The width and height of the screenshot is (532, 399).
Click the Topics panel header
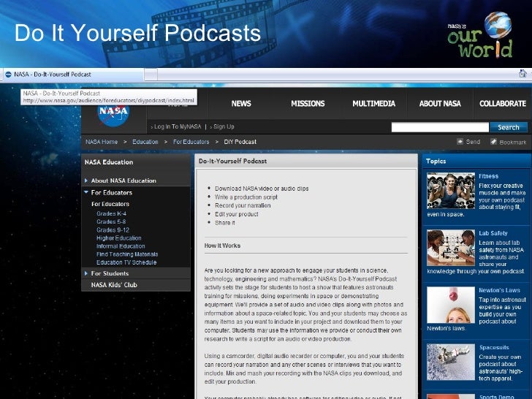[476, 161]
